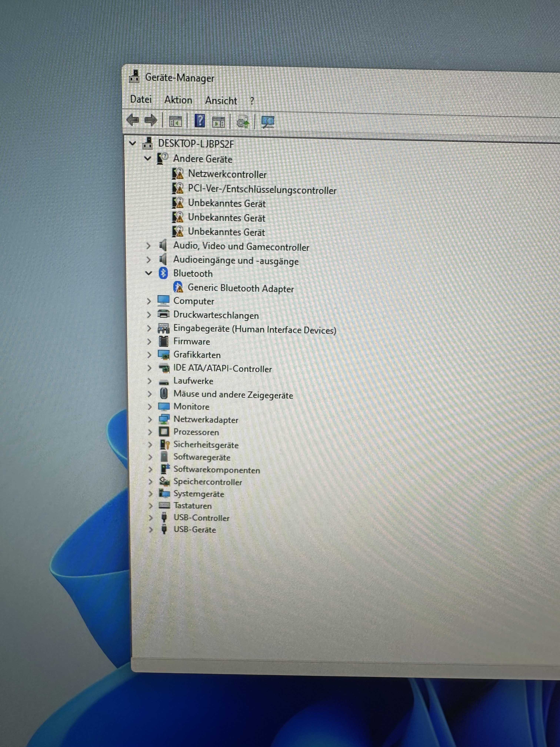The image size is (560, 747).
Task: Select the Prozessoren label
Action: point(196,432)
